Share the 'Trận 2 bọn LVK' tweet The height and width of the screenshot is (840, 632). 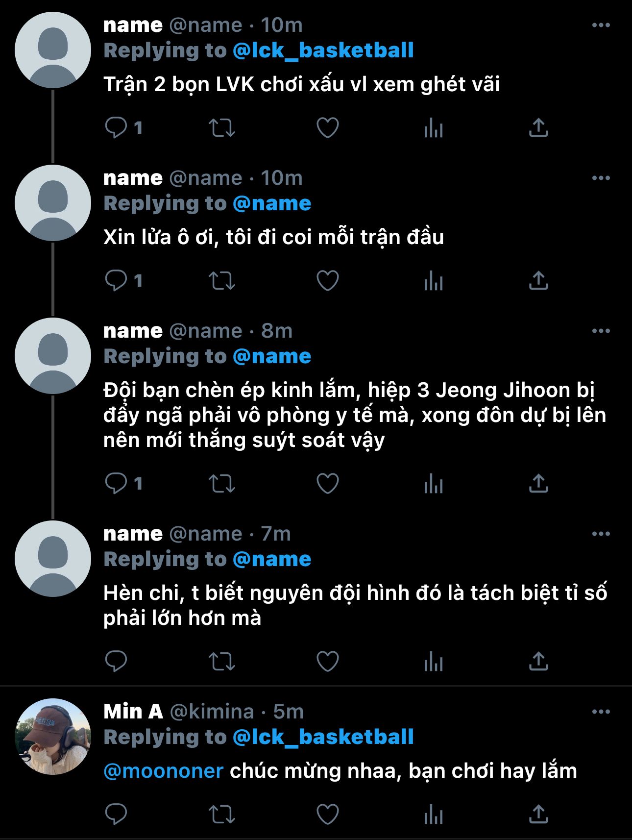pos(538,128)
